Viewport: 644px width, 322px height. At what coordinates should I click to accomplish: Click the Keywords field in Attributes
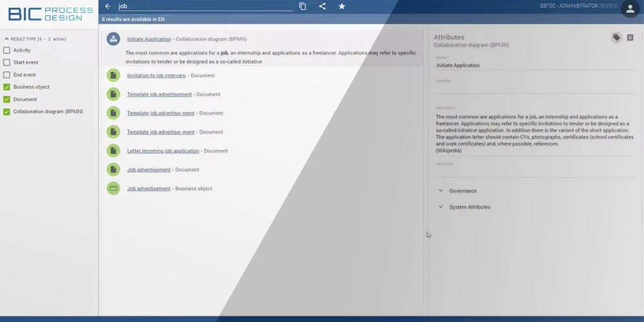(x=535, y=172)
